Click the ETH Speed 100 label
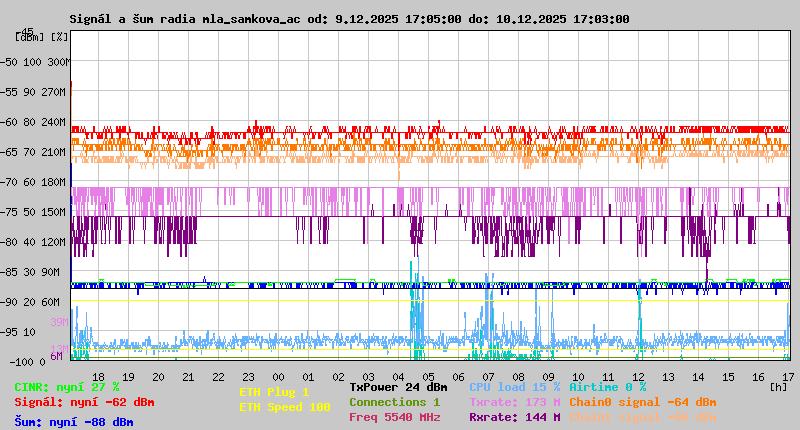 (284, 407)
